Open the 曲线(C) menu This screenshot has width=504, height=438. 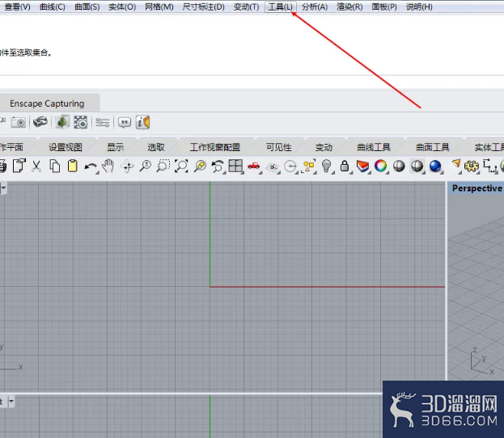pyautogui.click(x=53, y=6)
